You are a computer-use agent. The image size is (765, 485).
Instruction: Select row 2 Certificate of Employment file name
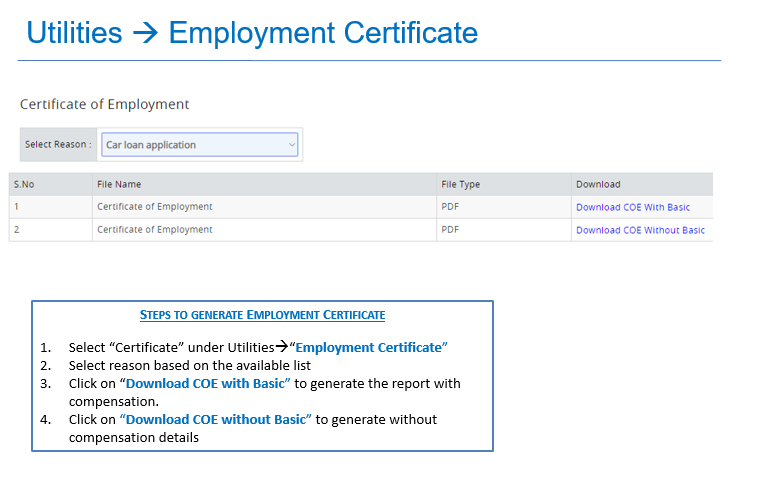pyautogui.click(x=155, y=230)
